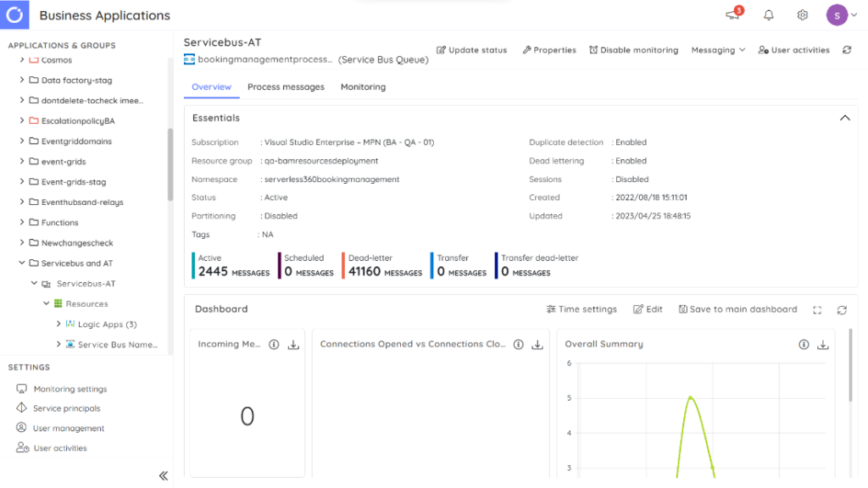
Task: Click Save to main dashboard
Action: [x=738, y=309]
